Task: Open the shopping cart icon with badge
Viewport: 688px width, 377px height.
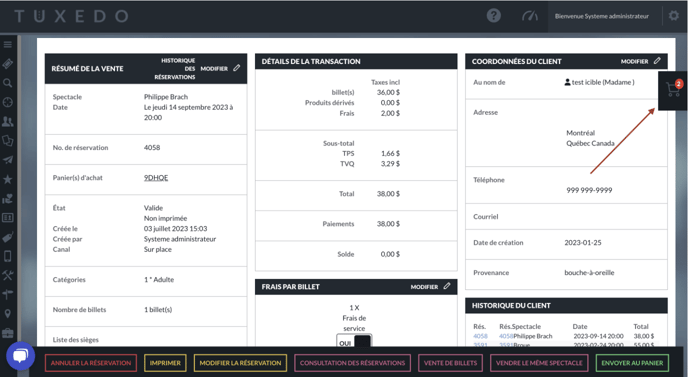Action: (x=673, y=90)
